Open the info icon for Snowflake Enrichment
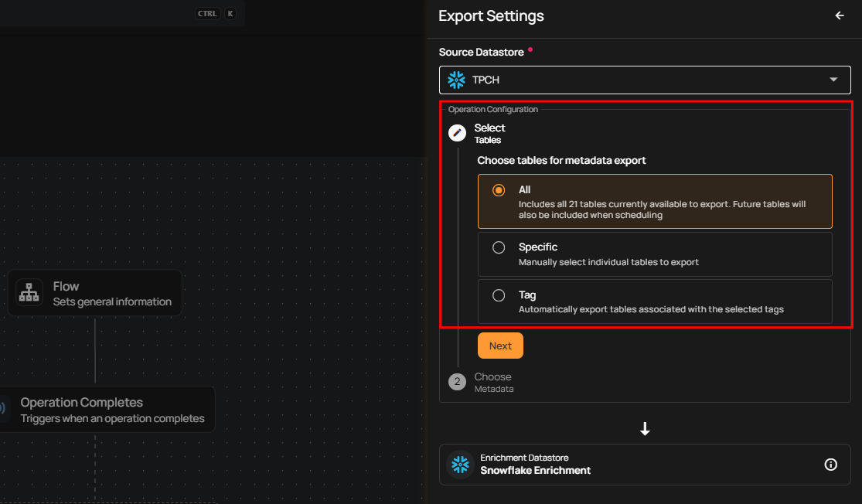This screenshot has height=504, width=862. [831, 465]
